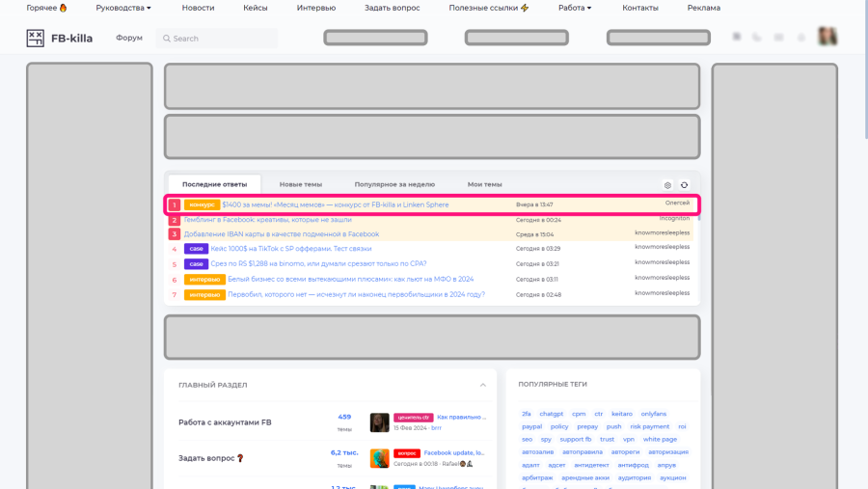
Task: Go to Форум link in header
Action: click(129, 38)
